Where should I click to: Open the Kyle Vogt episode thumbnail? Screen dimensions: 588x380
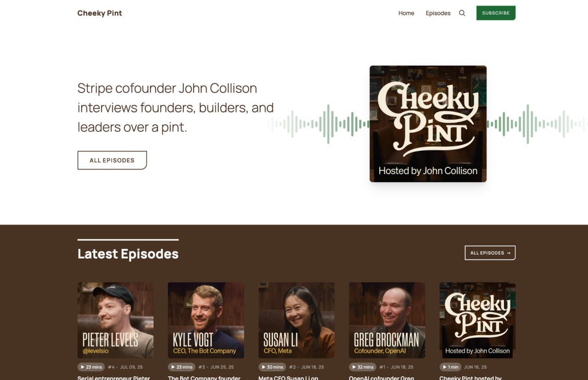[x=206, y=320]
